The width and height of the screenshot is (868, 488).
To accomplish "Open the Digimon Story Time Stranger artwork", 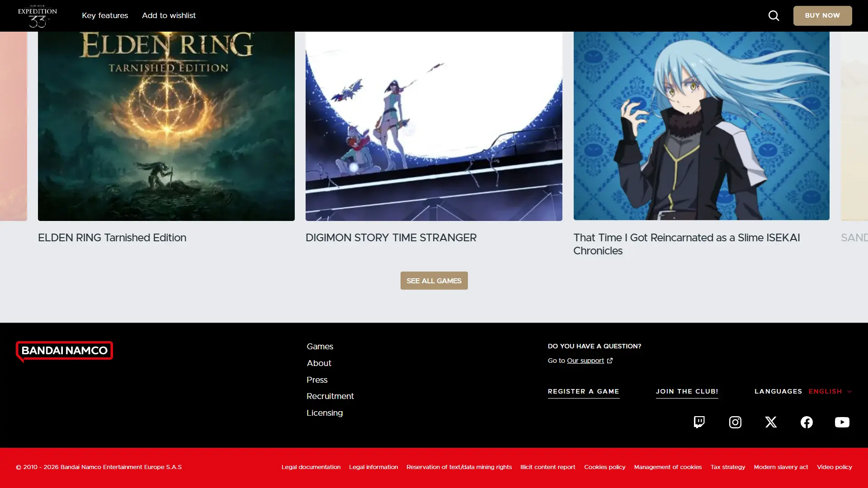I will (x=434, y=126).
